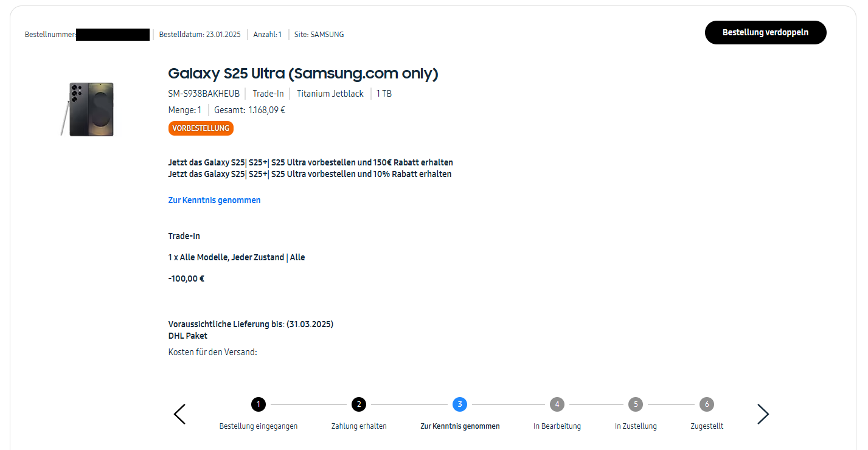Click the 150€ Rabatt promotion text
The height and width of the screenshot is (450, 868).
point(310,162)
